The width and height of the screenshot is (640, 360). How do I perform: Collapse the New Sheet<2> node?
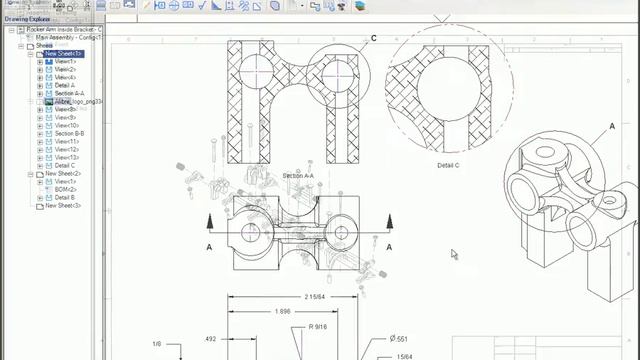pos(31,174)
